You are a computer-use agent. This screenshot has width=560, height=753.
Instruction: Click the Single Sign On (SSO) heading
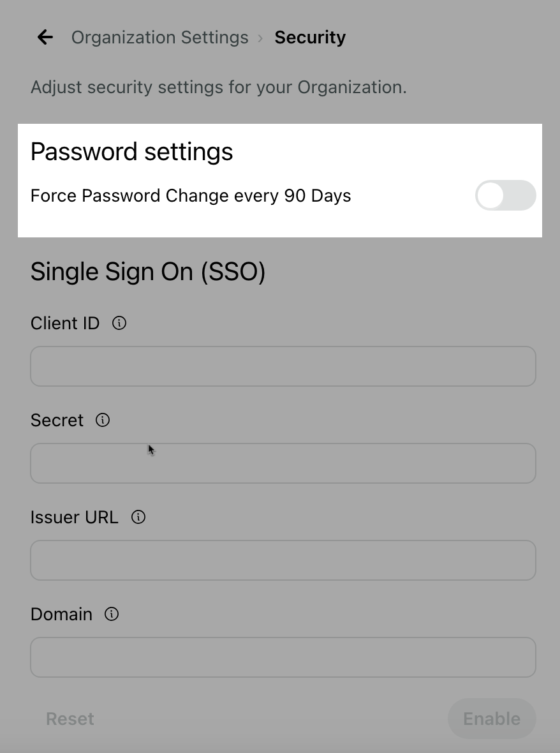pos(148,272)
